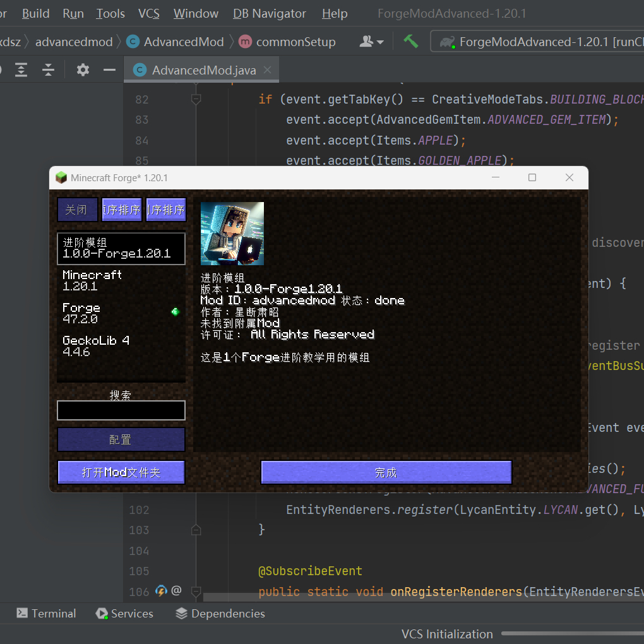
Task: Click ADVANCED_GEM_ITEM in line 83
Action: (x=547, y=119)
